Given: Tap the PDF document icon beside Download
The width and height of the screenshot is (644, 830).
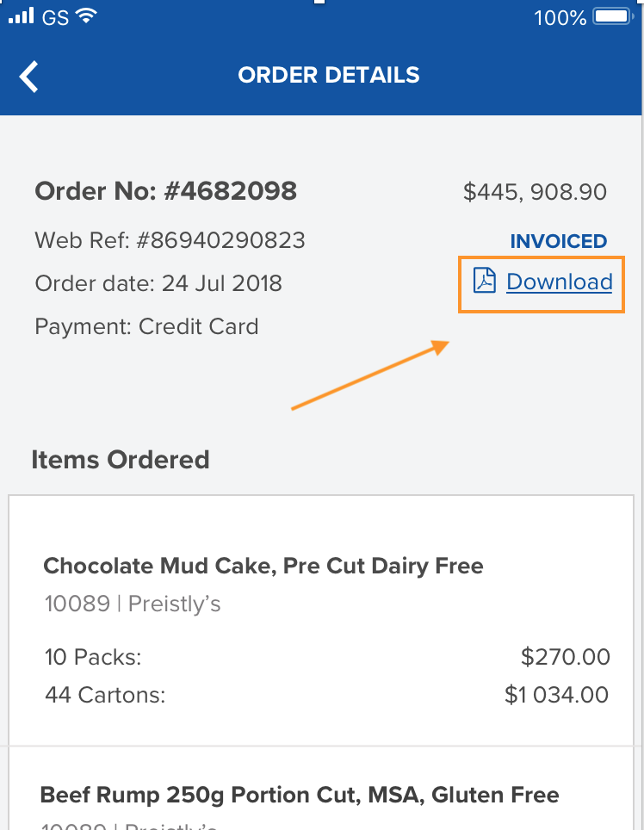Looking at the screenshot, I should tap(485, 282).
